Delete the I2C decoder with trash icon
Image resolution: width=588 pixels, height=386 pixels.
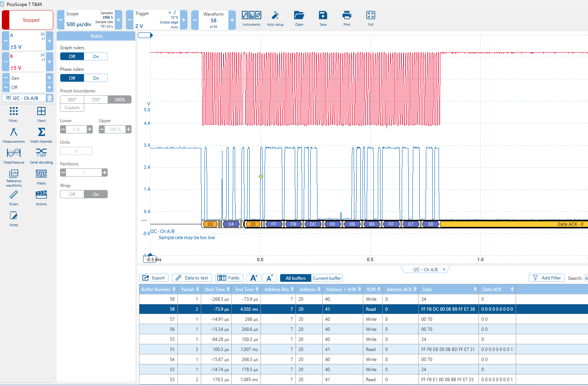pos(49,98)
